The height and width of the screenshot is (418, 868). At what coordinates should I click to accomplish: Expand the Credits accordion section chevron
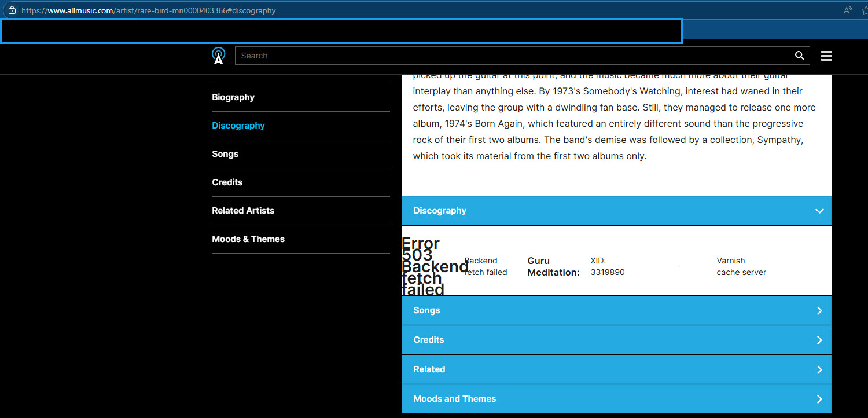click(819, 340)
